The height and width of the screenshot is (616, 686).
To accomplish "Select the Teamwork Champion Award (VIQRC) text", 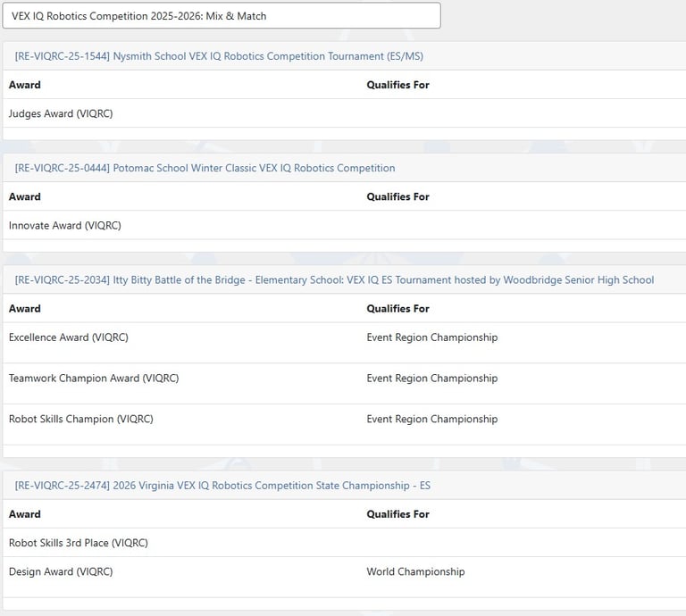I will tap(94, 379).
